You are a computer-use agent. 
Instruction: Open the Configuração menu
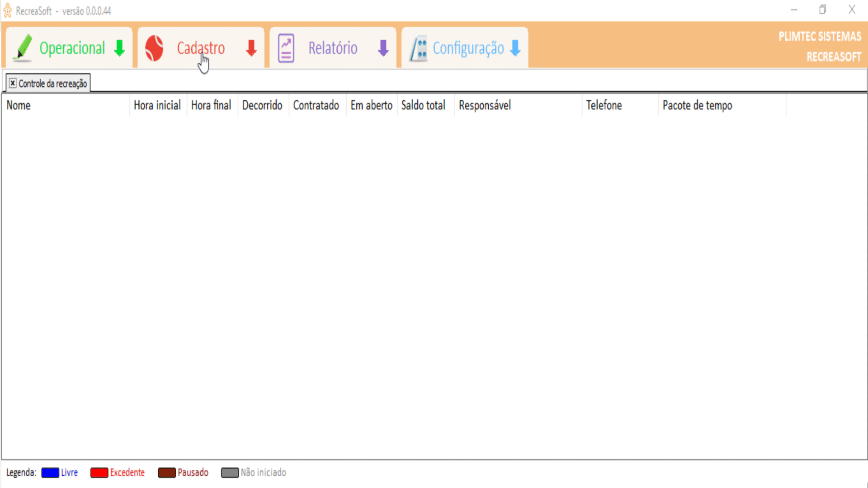(x=465, y=48)
